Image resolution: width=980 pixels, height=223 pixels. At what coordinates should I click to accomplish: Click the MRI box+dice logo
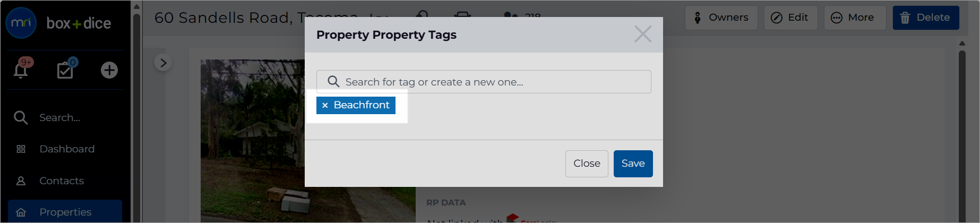click(x=58, y=23)
